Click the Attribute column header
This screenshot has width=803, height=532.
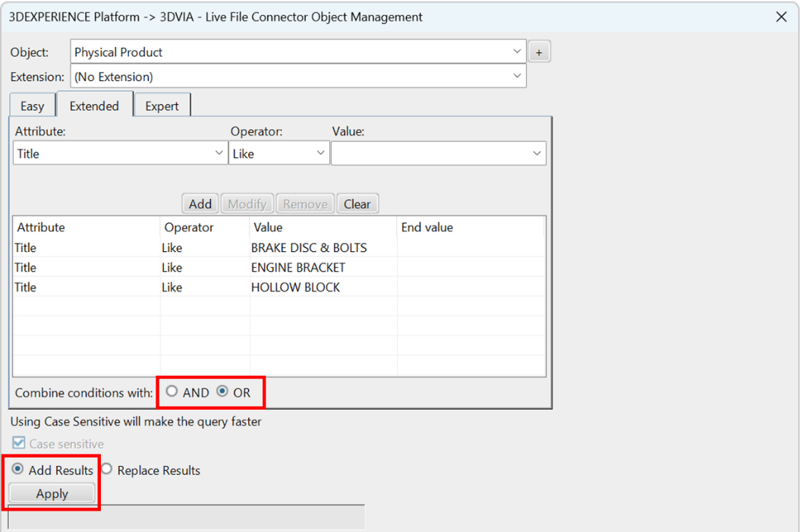coord(86,228)
